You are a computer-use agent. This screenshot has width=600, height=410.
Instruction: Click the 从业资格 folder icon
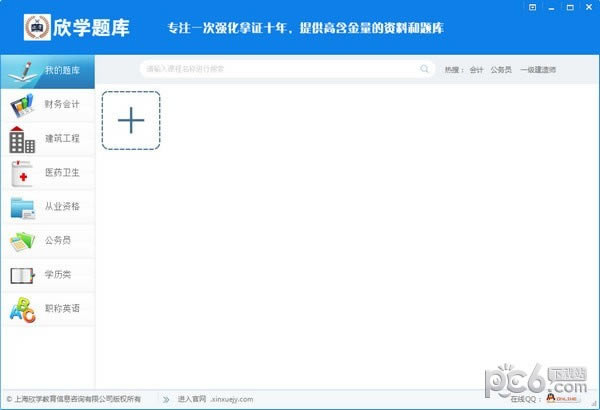click(22, 207)
